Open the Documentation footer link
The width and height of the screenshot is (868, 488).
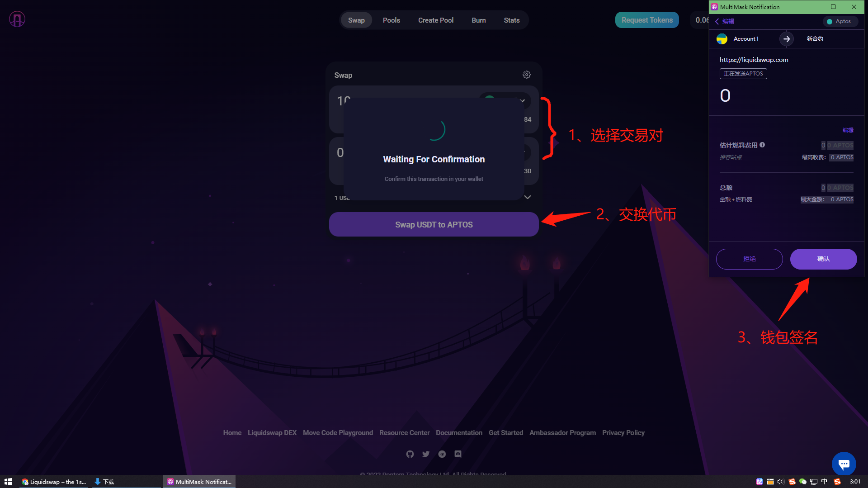459,433
